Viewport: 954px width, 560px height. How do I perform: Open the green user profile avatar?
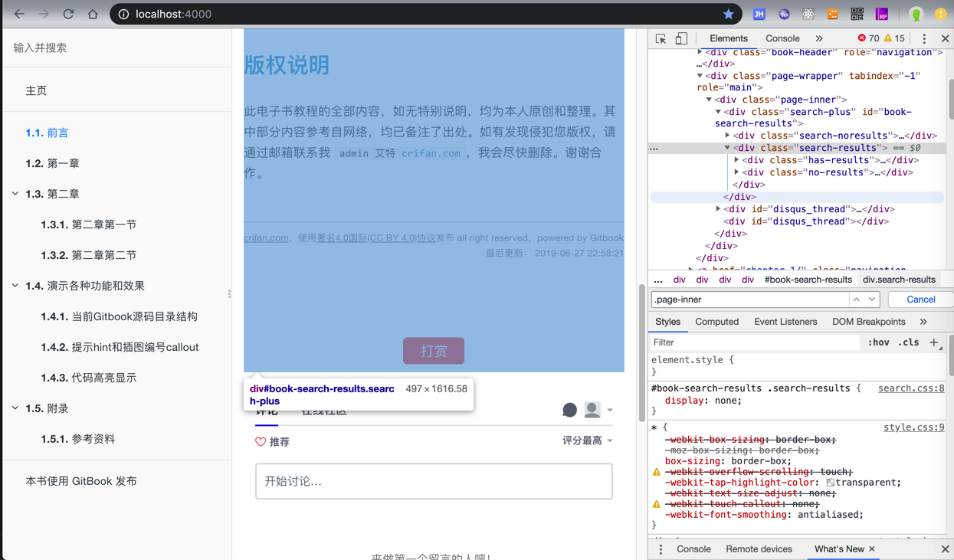(916, 14)
